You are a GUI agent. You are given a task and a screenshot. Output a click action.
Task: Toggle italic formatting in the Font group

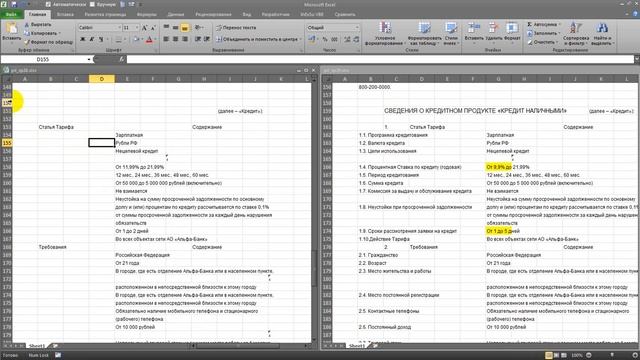[x=92, y=39]
